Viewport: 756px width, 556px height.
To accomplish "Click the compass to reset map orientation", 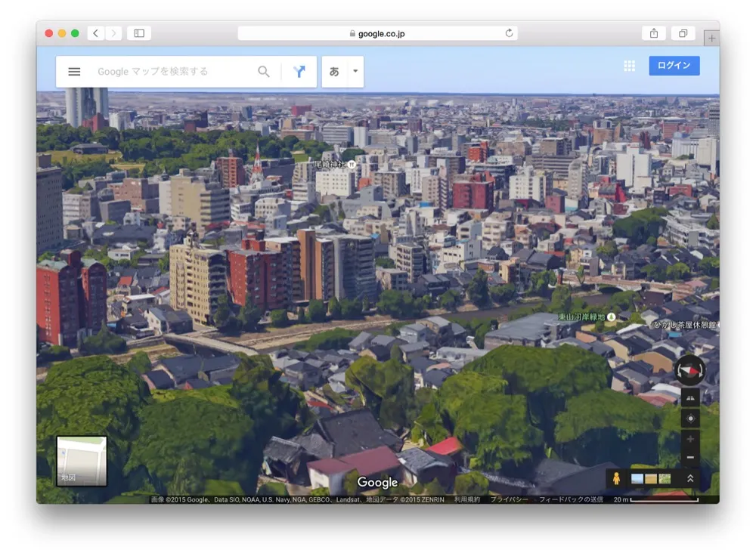I will click(x=689, y=370).
